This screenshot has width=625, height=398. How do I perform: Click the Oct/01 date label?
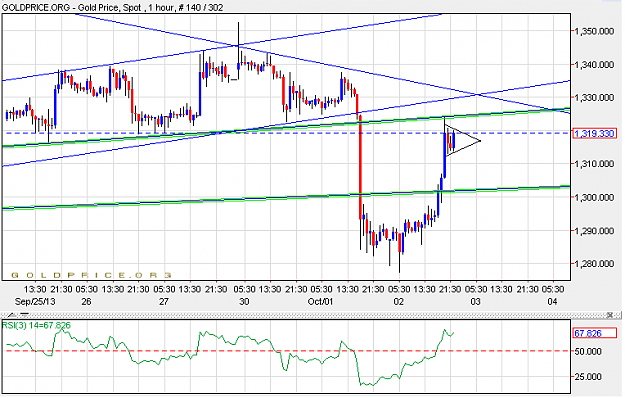tap(320, 302)
